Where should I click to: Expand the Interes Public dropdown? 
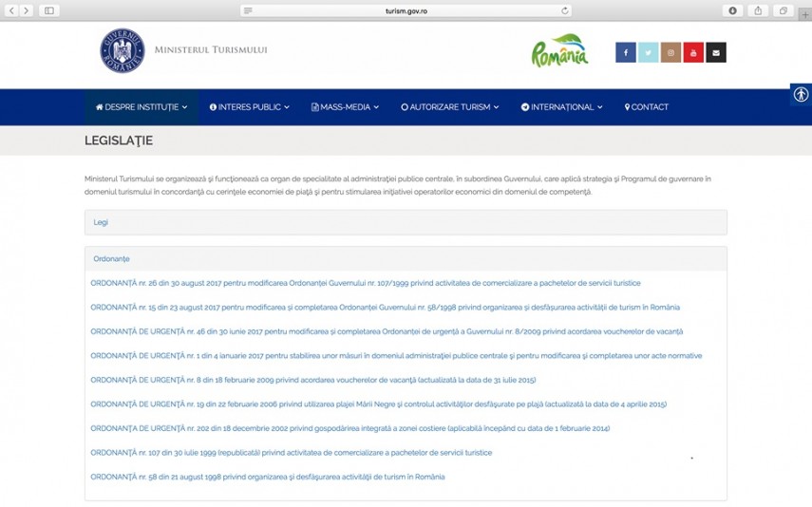pyautogui.click(x=249, y=107)
